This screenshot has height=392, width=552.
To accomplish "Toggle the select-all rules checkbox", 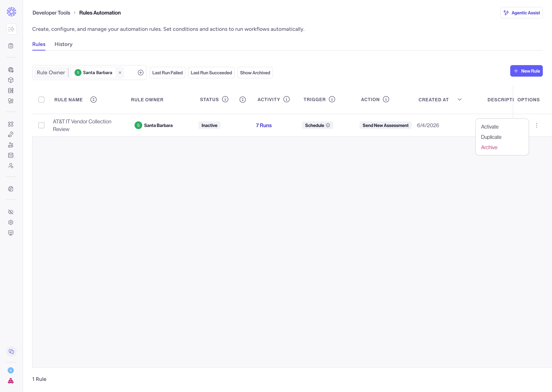I will (41, 100).
